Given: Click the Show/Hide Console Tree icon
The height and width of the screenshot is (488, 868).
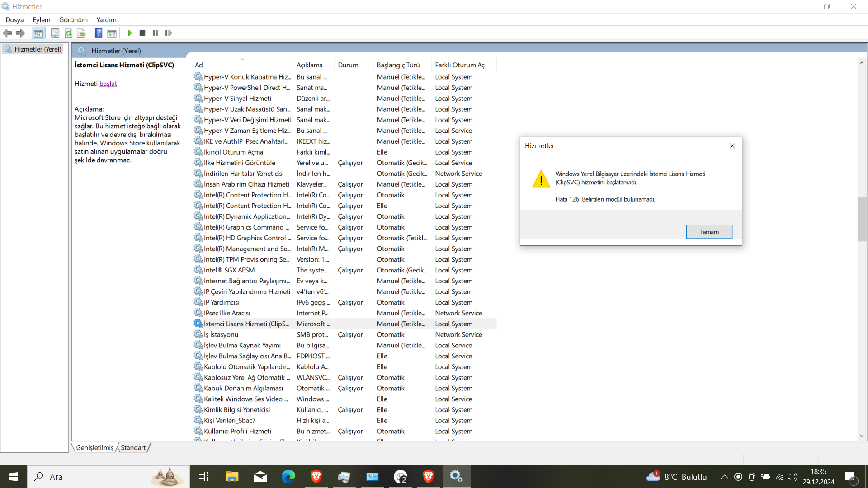Looking at the screenshot, I should point(38,33).
